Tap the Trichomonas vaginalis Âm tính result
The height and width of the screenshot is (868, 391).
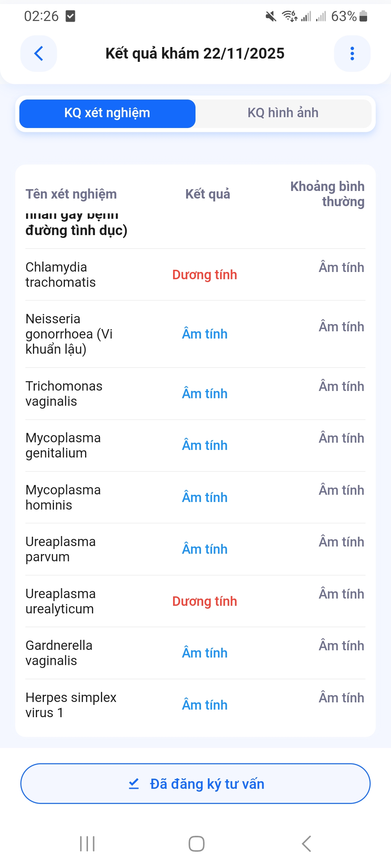[205, 393]
